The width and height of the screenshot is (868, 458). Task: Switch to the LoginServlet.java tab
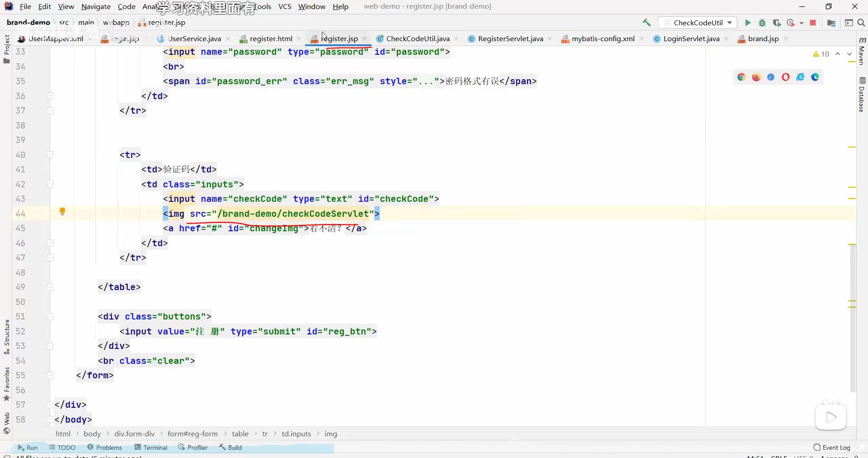pos(691,39)
